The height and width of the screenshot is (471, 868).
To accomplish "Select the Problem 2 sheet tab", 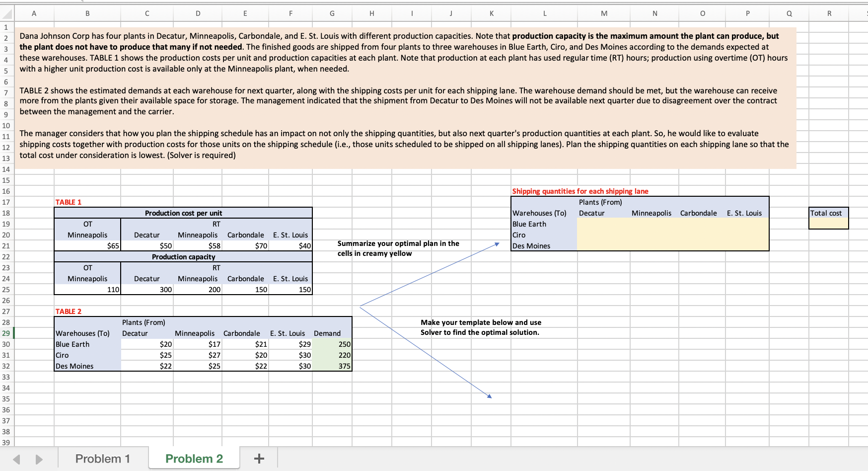I will tap(194, 459).
